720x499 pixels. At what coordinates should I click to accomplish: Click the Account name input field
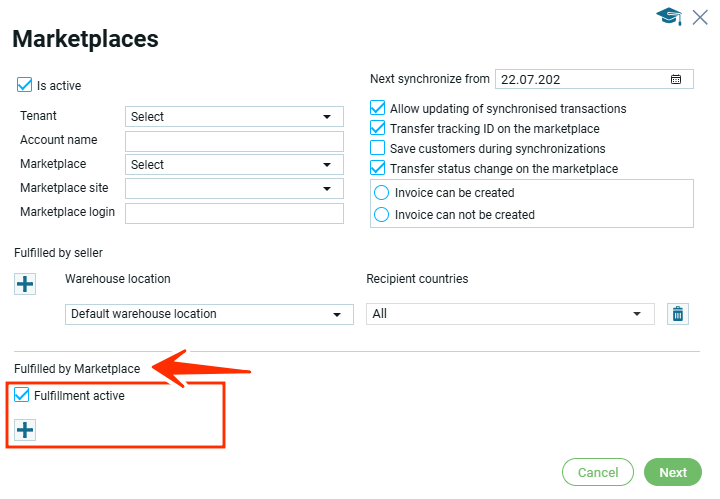(x=234, y=141)
